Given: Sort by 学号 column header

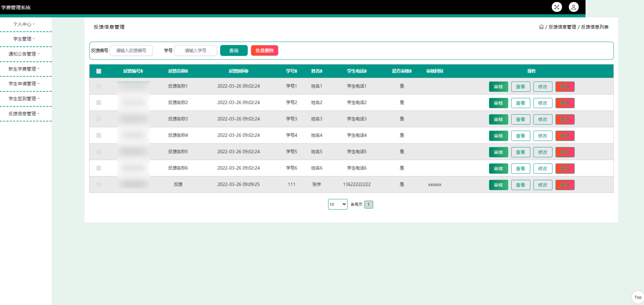Looking at the screenshot, I should 291,71.
